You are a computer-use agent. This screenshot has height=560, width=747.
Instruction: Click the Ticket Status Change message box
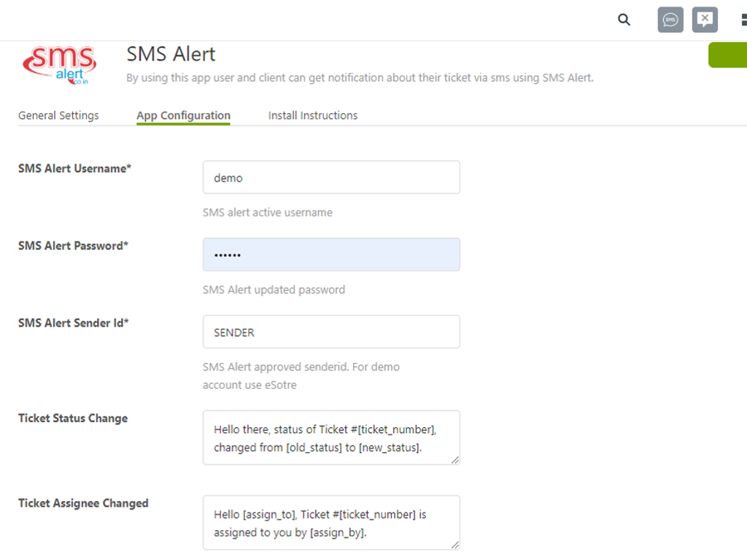(x=331, y=437)
